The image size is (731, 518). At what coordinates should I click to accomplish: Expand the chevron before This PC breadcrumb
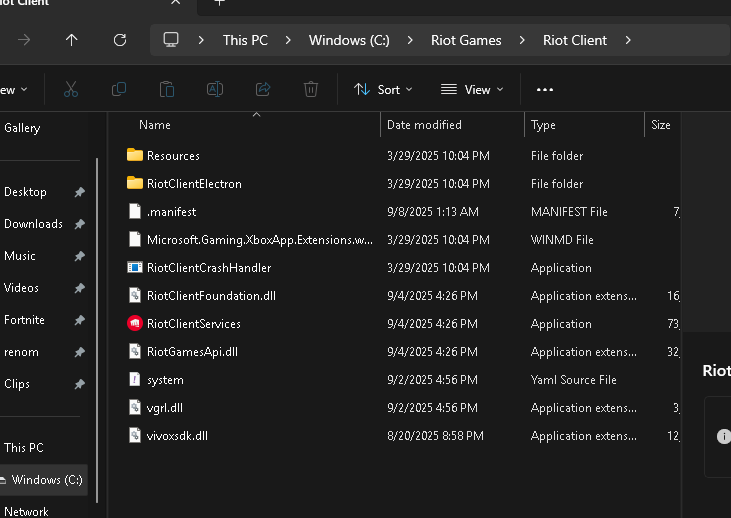(x=201, y=40)
